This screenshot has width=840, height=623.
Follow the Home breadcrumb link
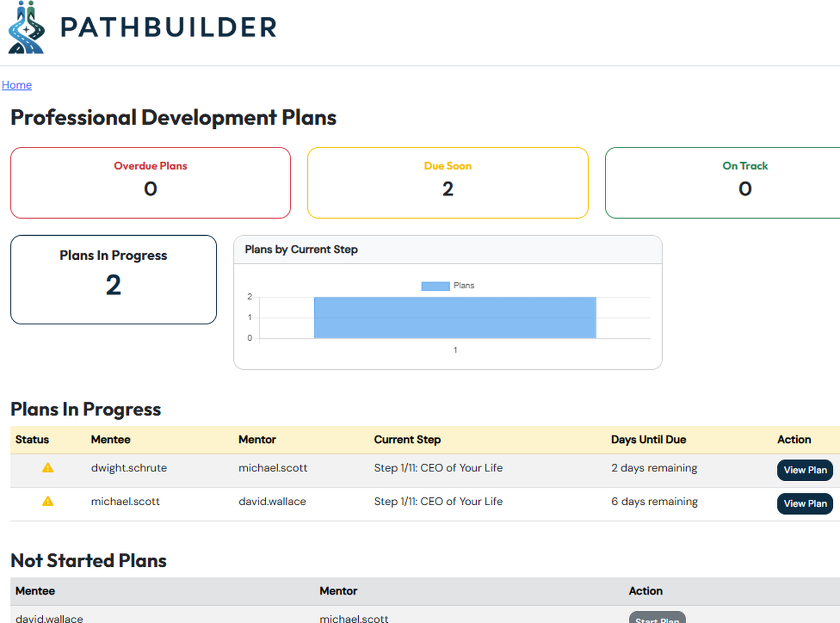tap(17, 85)
